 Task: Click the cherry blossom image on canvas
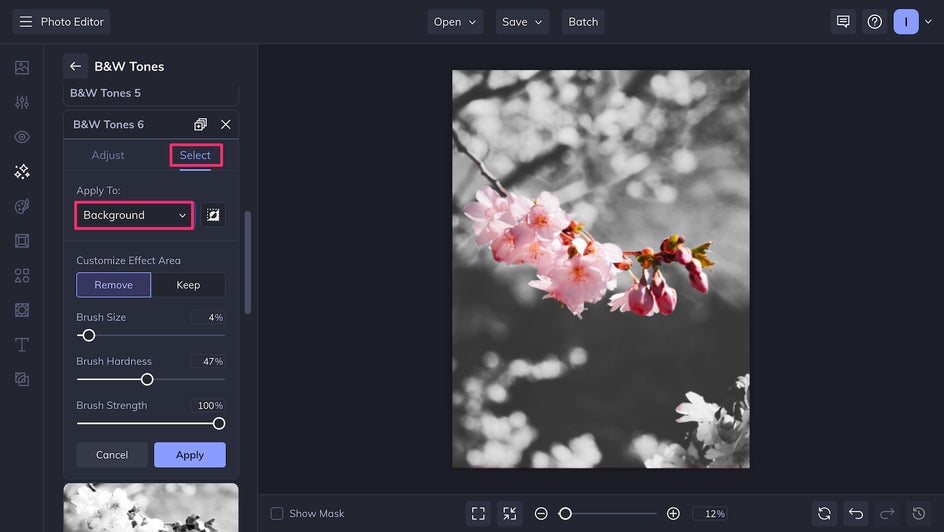tap(601, 269)
